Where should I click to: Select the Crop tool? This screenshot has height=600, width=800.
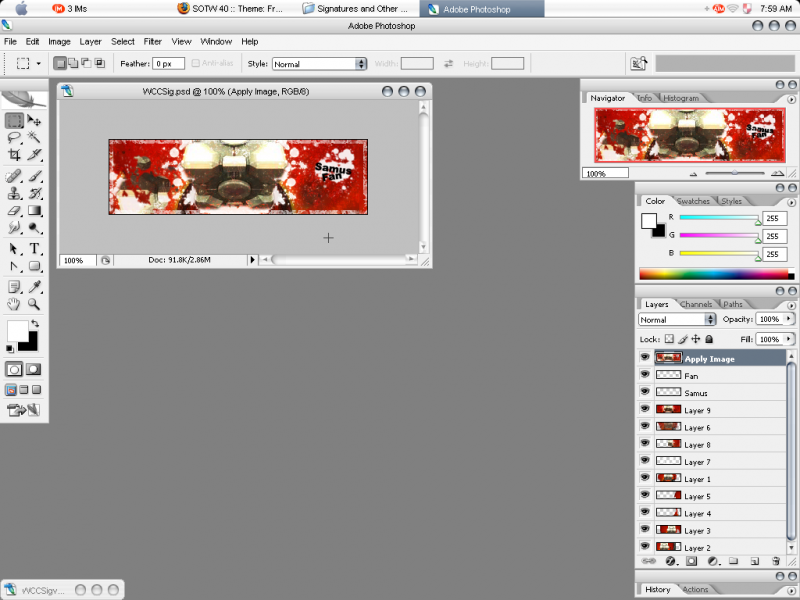click(x=14, y=155)
